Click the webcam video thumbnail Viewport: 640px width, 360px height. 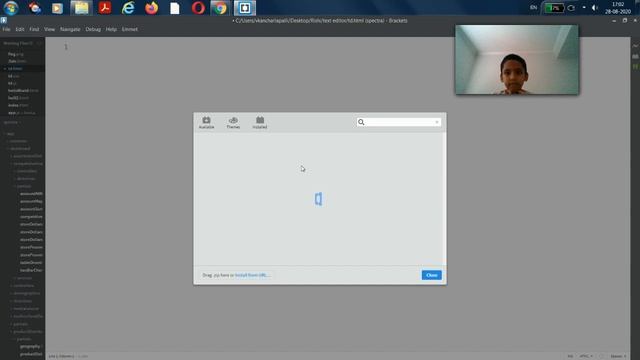[x=517, y=60]
